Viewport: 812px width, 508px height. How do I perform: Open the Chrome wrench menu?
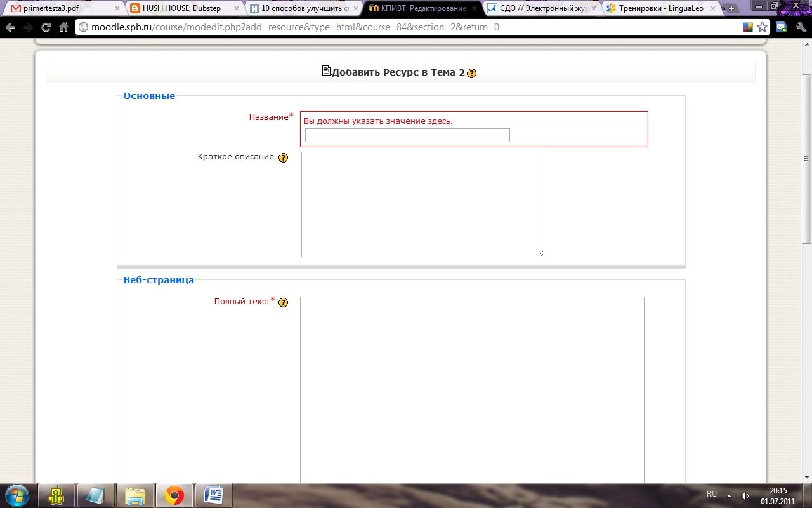click(801, 27)
